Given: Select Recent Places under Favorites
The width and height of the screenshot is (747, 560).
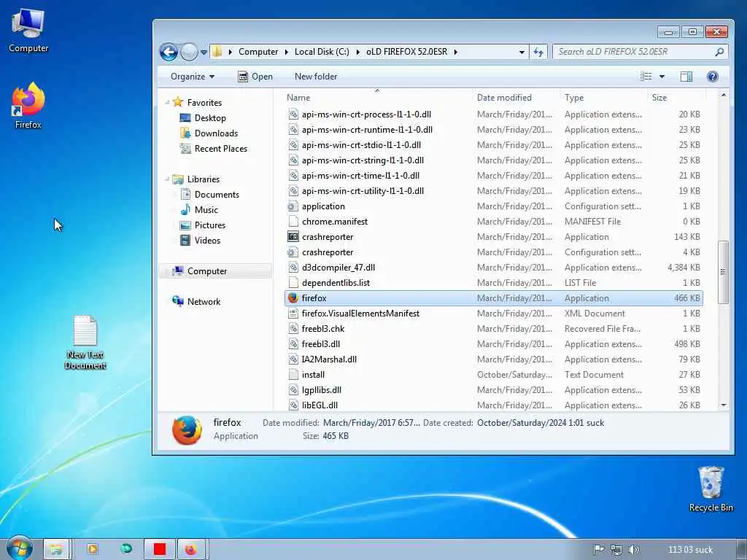Looking at the screenshot, I should click(220, 149).
